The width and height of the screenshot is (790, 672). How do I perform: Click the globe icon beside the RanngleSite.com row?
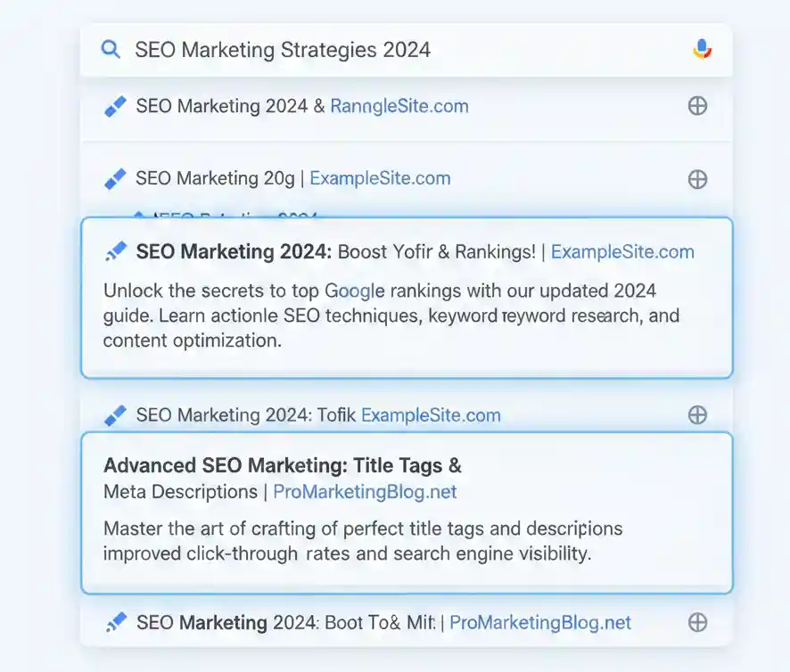(x=697, y=105)
